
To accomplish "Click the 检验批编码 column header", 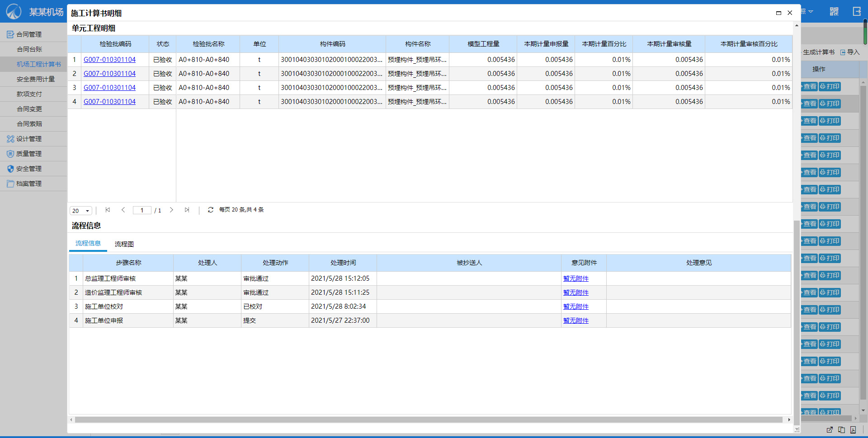I will [115, 44].
